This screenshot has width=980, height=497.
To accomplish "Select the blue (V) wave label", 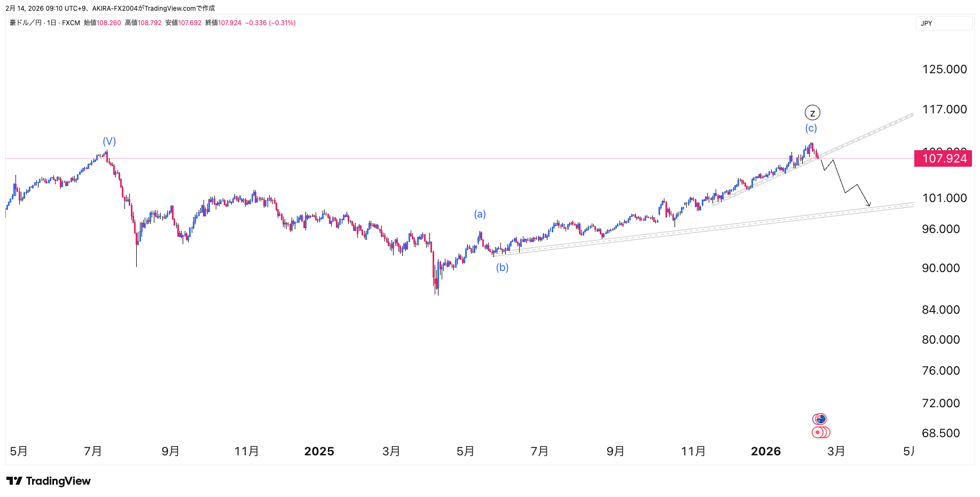I will 109,141.
